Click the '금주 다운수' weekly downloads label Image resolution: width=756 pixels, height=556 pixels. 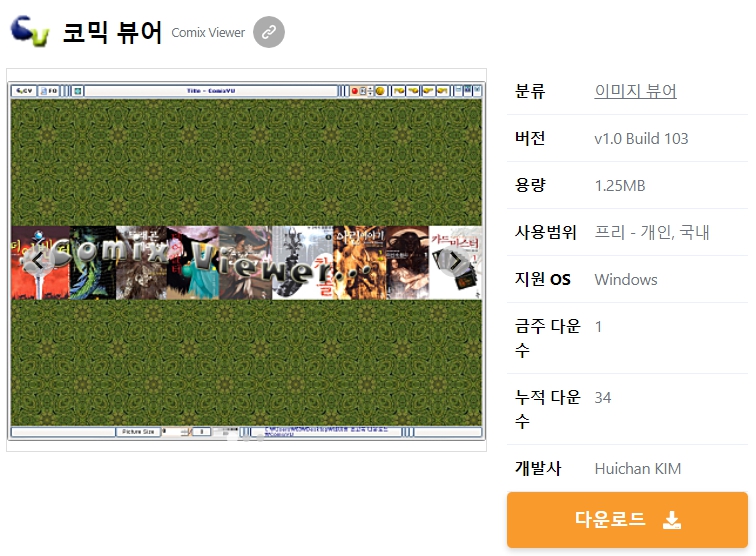547,338
